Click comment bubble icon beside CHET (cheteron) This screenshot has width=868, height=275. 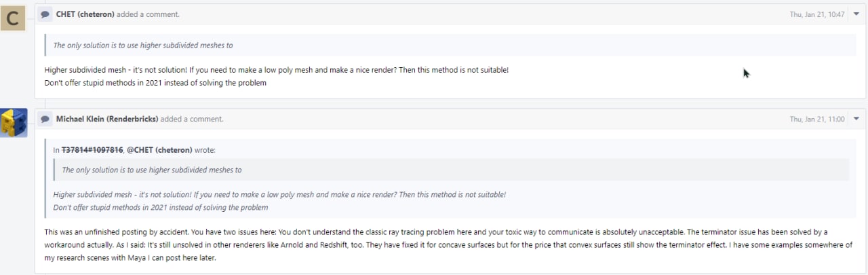[45, 14]
